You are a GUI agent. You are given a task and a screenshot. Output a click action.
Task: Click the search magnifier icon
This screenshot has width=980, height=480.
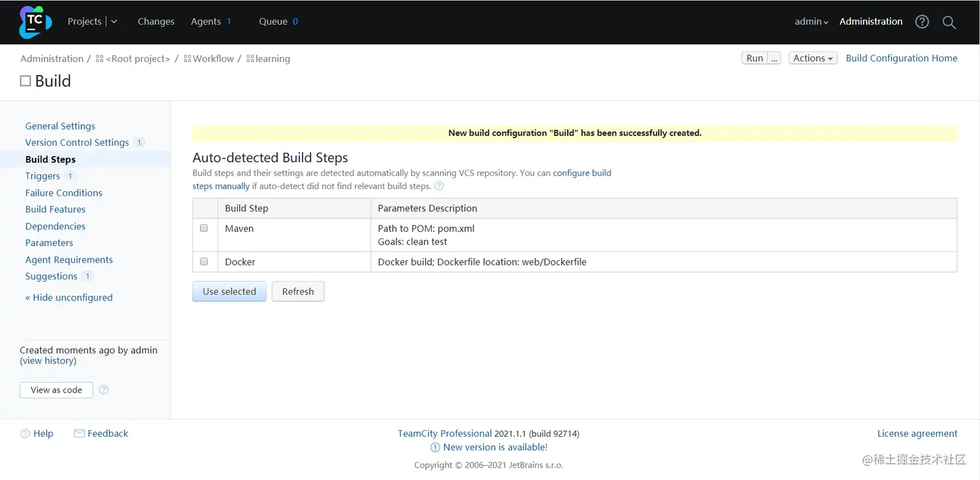point(949,22)
